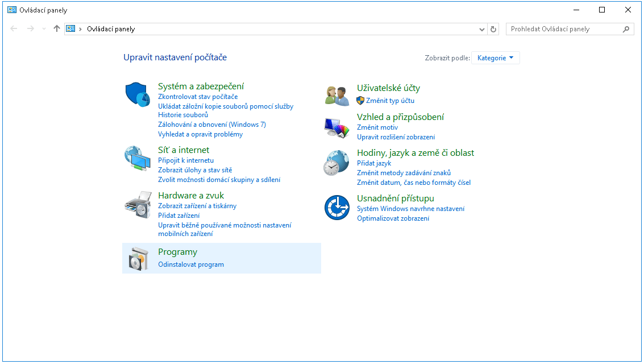
Task: Click Zobrazit zařízení a tiskárny
Action: pos(197,206)
